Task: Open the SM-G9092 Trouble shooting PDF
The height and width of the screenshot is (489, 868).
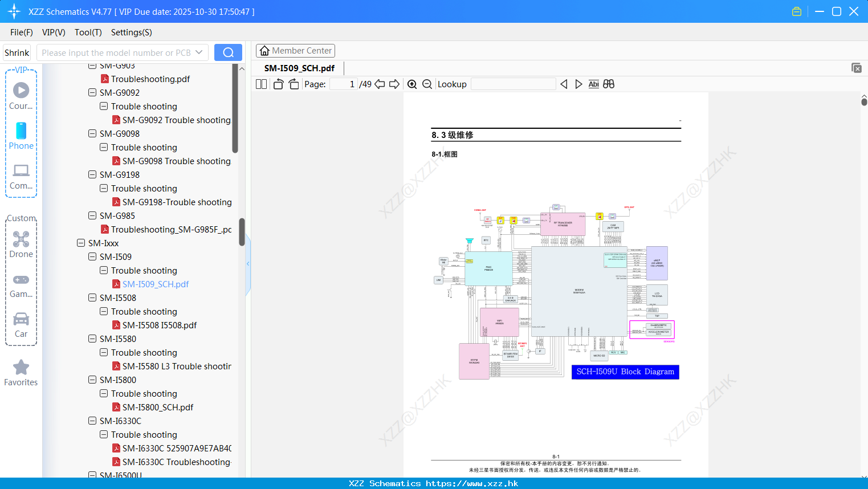Action: [x=171, y=120]
